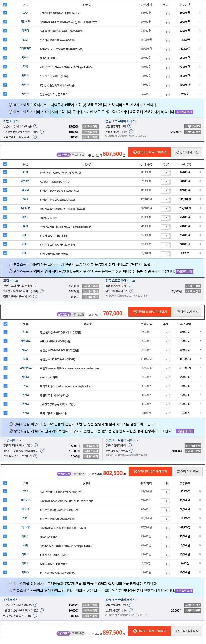Open help for 전문가 조립 서비스 in the 607,500원 quote
The width and height of the screenshot is (206, 644).
(35, 126)
